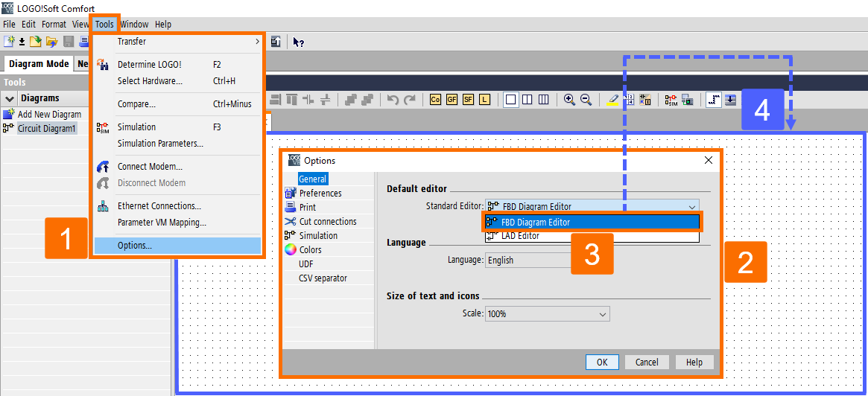Click the context help cursor icon
868x396 pixels.
[x=298, y=42]
